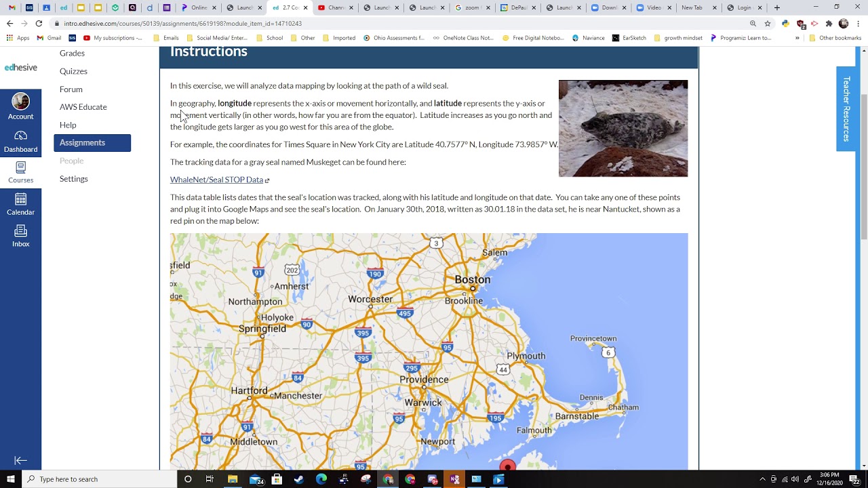This screenshot has height=488, width=868.
Task: Expand hidden bookmarks with the chevron
Action: (x=797, y=38)
